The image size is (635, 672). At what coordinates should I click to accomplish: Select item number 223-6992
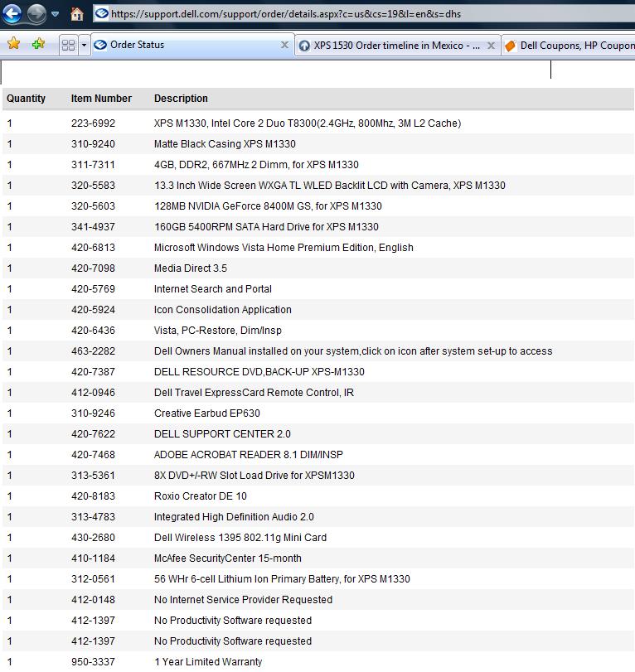93,123
